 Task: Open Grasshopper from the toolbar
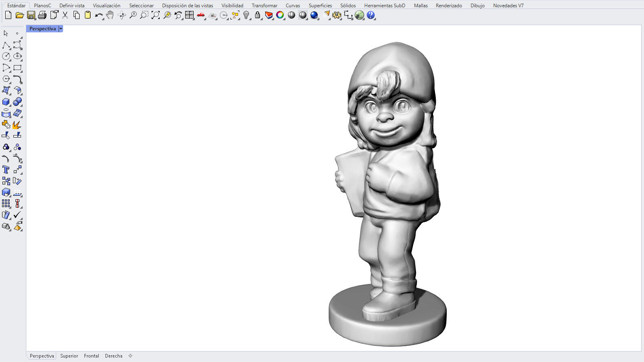click(x=359, y=15)
